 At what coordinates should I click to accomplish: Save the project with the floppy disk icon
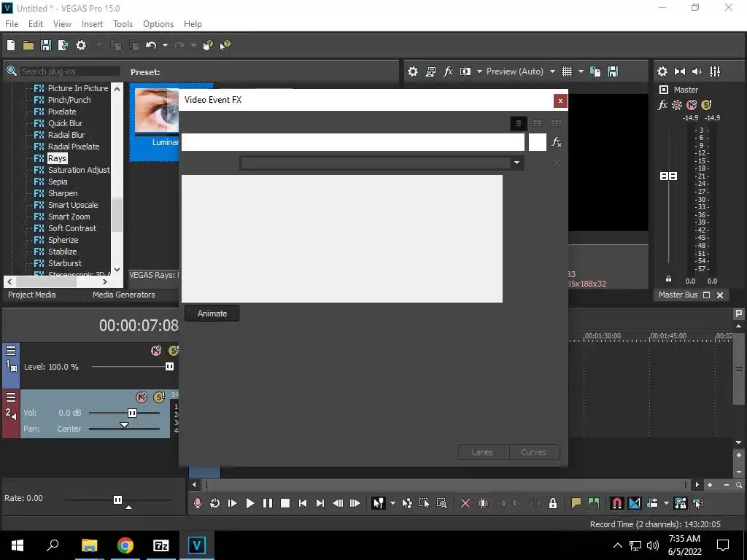coord(46,45)
